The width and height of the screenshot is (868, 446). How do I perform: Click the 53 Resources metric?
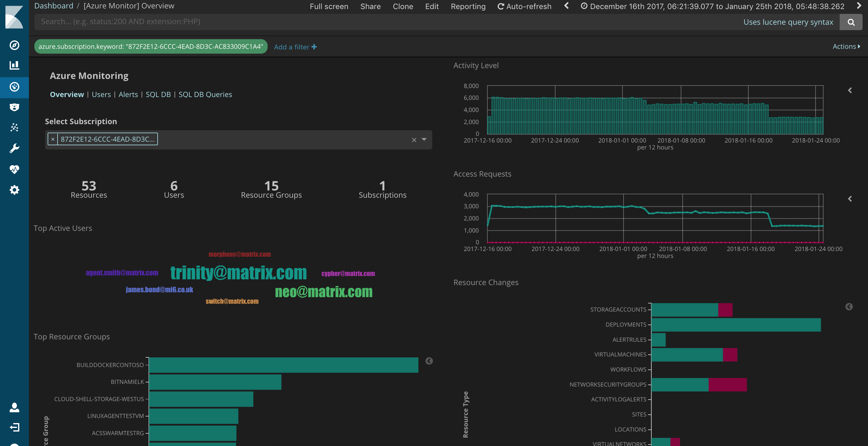coord(89,189)
